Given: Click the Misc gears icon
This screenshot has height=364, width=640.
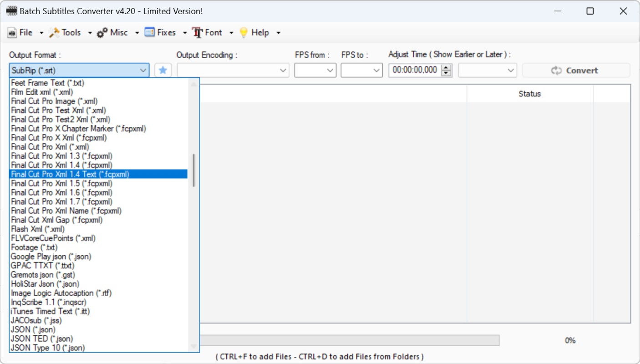Looking at the screenshot, I should pos(102,33).
